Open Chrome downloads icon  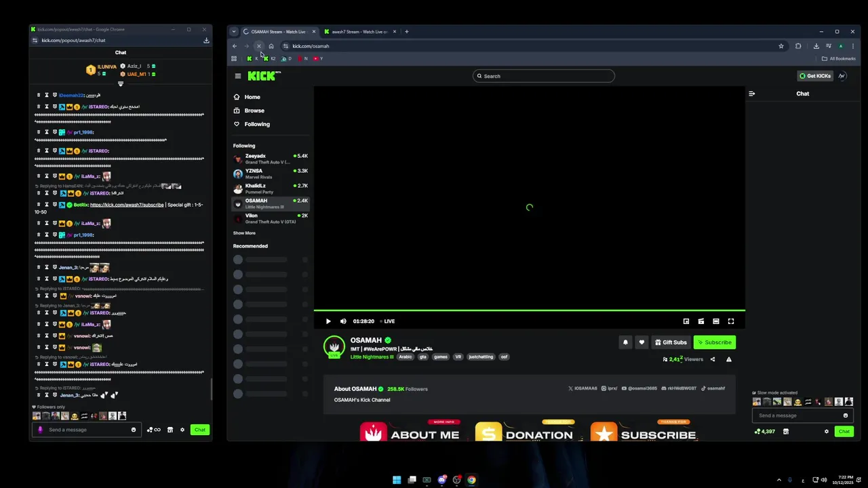click(816, 46)
